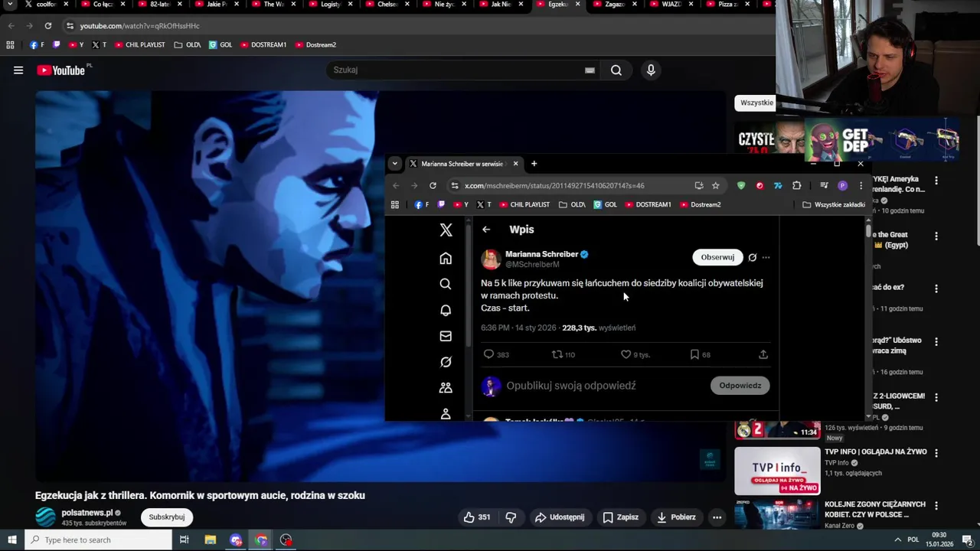This screenshot has height=551, width=980.
Task: Open the X home feed icon in sidebar
Action: point(446,258)
